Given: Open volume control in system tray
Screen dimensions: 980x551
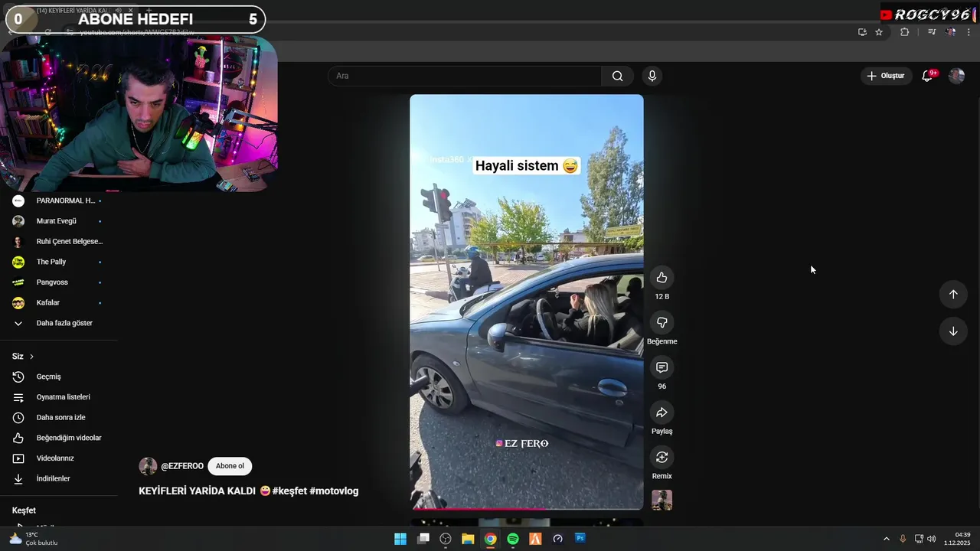Looking at the screenshot, I should click(932, 539).
